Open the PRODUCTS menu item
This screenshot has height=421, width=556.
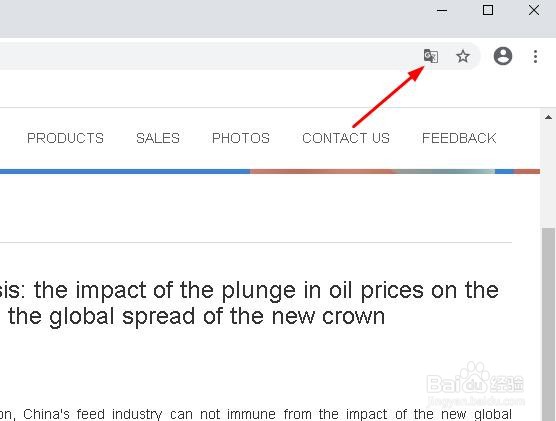pyautogui.click(x=65, y=138)
